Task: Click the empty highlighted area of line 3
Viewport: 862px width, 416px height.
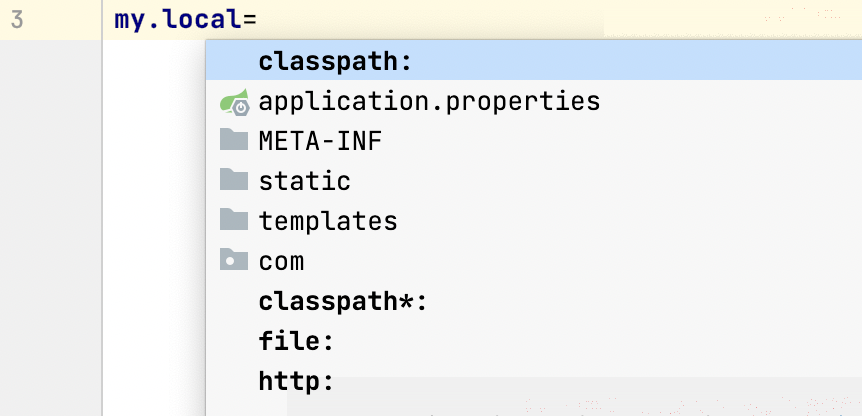Action: coord(429,20)
